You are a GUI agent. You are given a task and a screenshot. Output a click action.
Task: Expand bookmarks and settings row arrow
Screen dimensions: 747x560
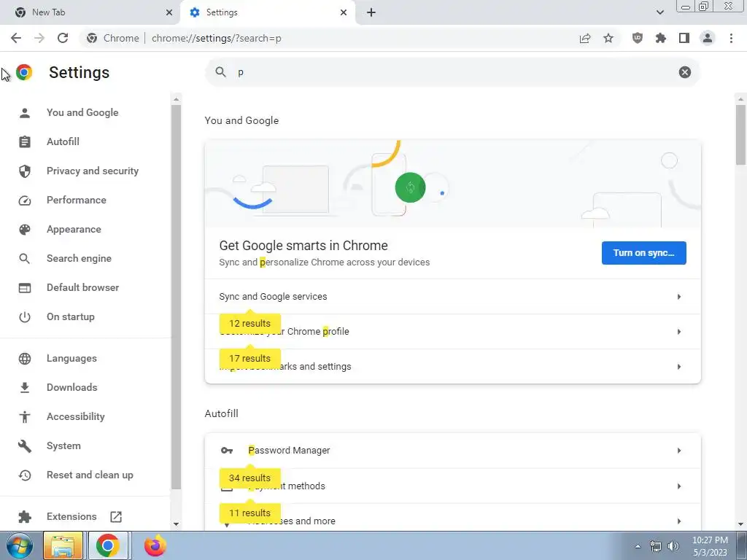(x=679, y=367)
